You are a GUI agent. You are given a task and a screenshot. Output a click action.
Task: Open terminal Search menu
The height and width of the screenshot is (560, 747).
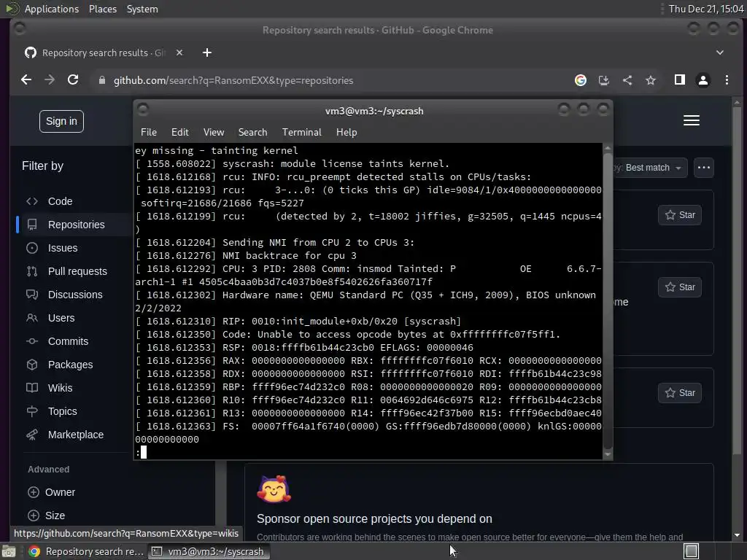(252, 133)
